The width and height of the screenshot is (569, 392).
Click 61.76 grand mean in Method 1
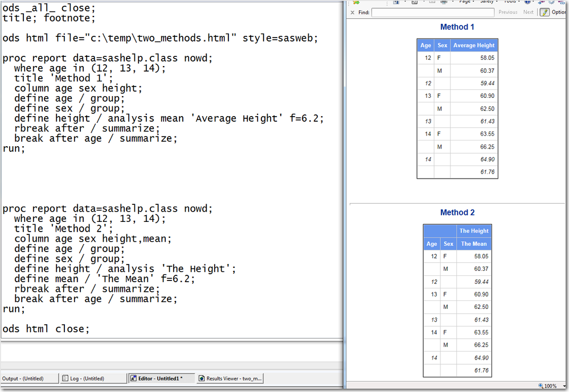pyautogui.click(x=487, y=172)
